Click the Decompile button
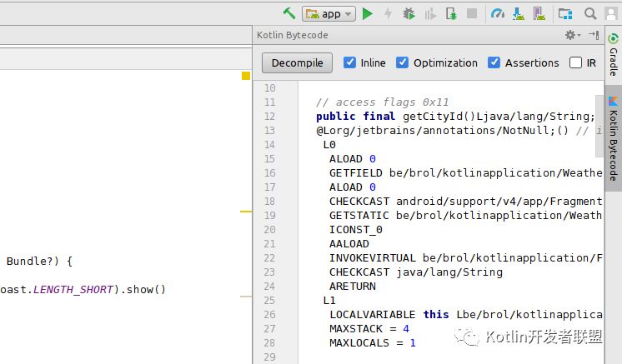Screen dimensions: 622x364 click(297, 63)
